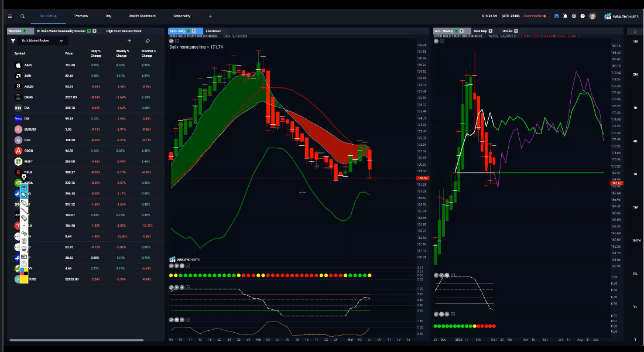This screenshot has height=352, width=644.
Task: Add a symbol with the watchlist plus icon
Action: coord(129,40)
